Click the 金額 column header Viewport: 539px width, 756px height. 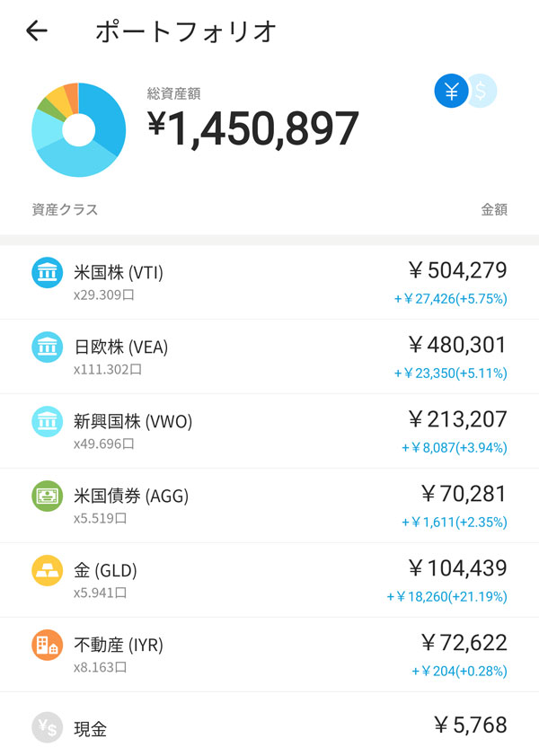(x=494, y=210)
